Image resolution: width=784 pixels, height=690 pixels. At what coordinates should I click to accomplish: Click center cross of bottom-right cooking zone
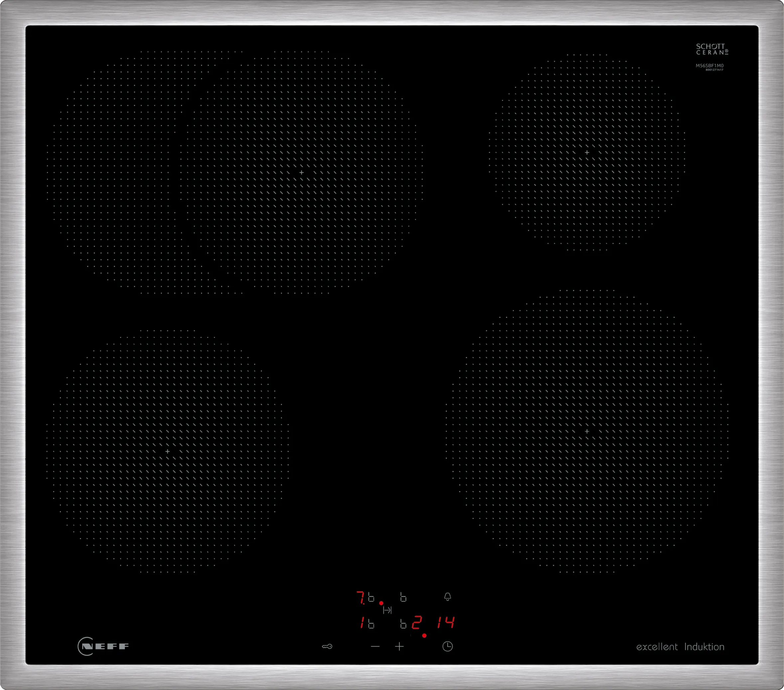(x=587, y=431)
